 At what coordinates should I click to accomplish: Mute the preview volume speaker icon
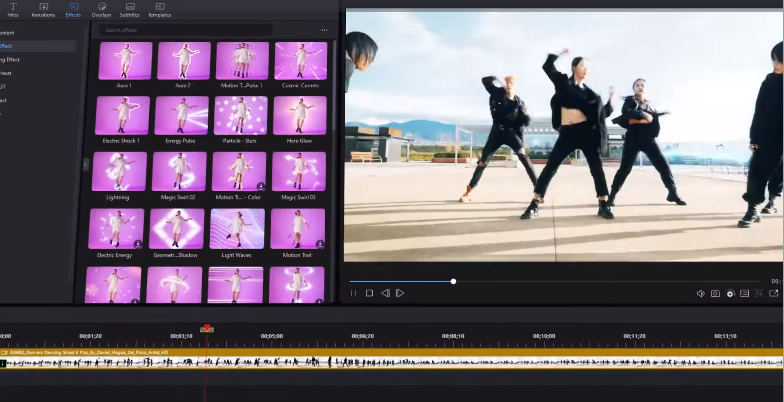tap(700, 293)
